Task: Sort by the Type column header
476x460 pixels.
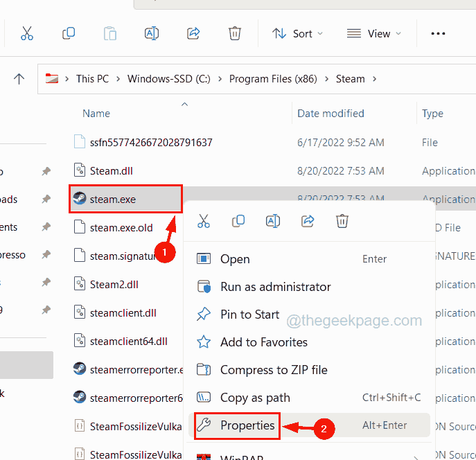Action: click(432, 114)
